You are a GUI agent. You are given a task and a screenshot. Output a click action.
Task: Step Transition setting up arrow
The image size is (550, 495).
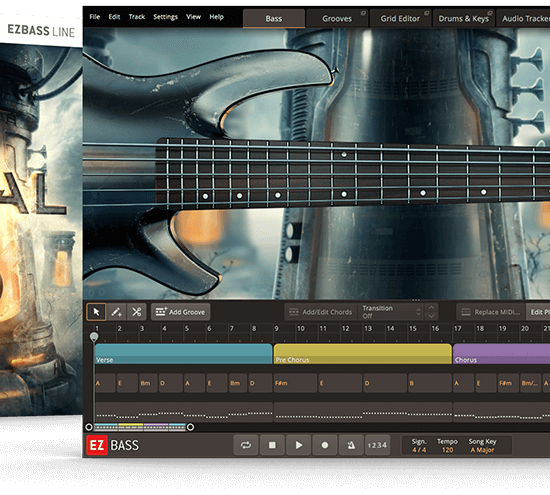point(431,308)
